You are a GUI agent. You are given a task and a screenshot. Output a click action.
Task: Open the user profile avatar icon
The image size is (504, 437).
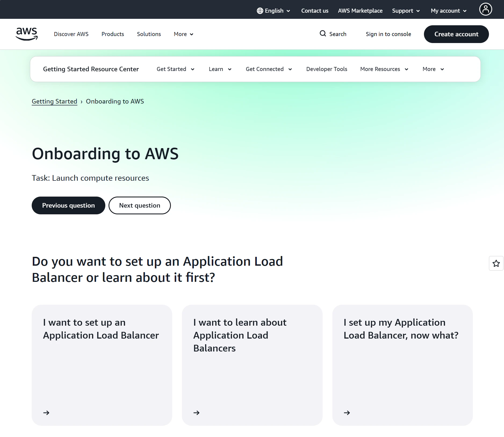(x=485, y=9)
